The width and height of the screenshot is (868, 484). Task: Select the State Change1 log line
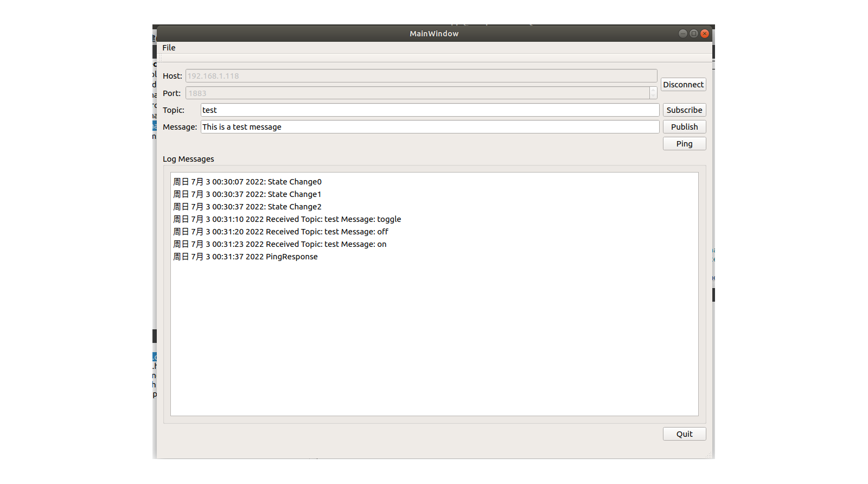(247, 194)
